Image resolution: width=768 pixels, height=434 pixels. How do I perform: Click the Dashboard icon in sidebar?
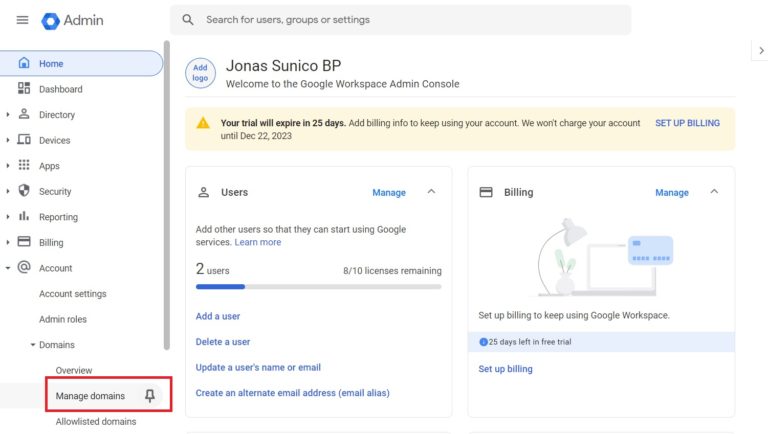(x=24, y=88)
